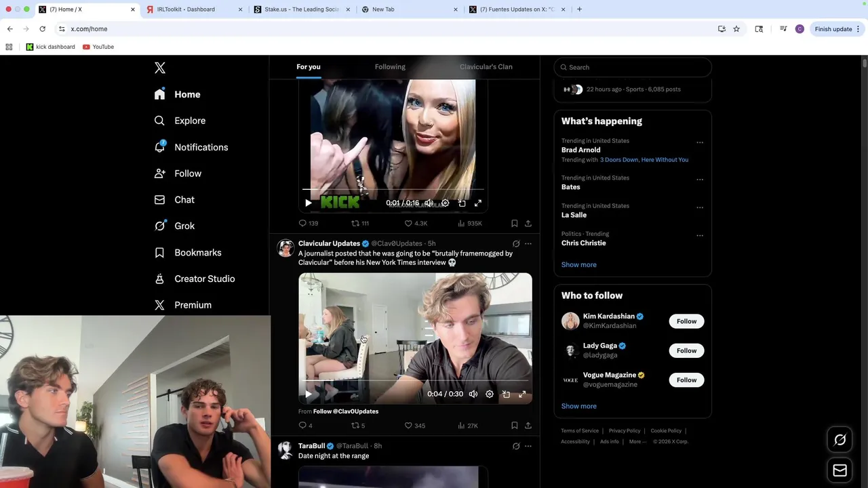Open the messages floating button
The image size is (868, 488).
tap(840, 470)
